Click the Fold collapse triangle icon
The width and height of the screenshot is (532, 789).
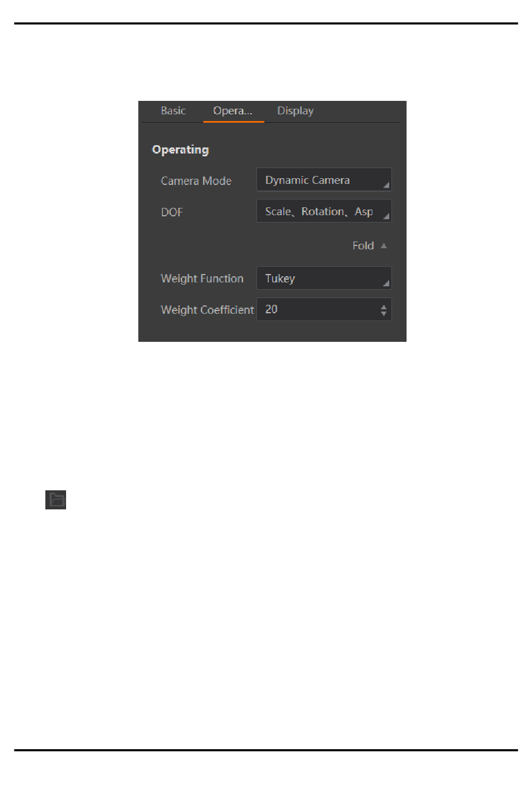pos(384,245)
